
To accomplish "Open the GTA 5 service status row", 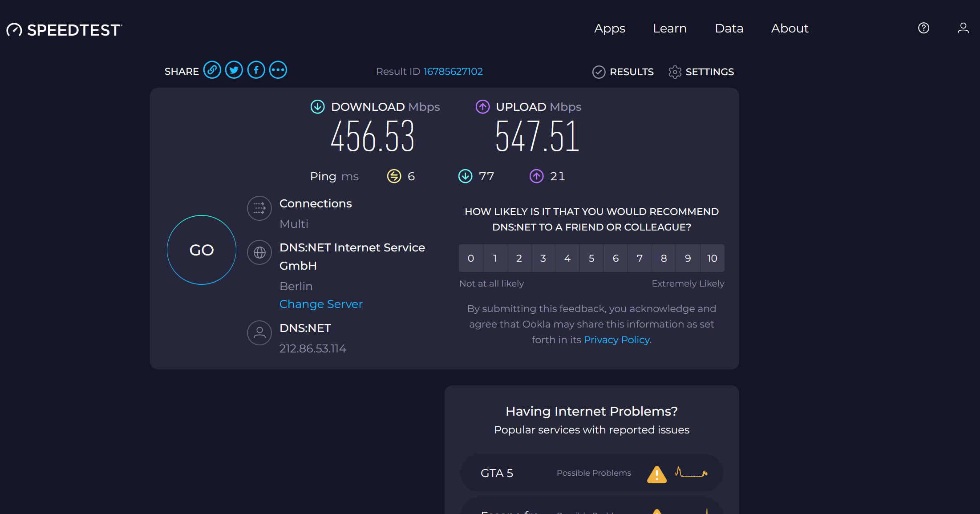I will [591, 473].
